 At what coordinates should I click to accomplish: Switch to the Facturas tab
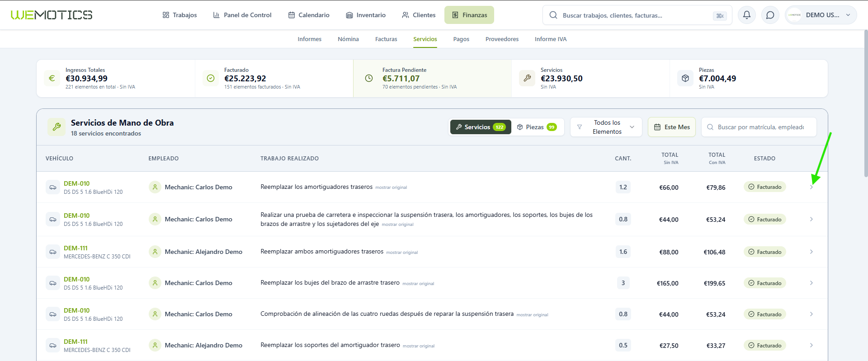(x=386, y=39)
